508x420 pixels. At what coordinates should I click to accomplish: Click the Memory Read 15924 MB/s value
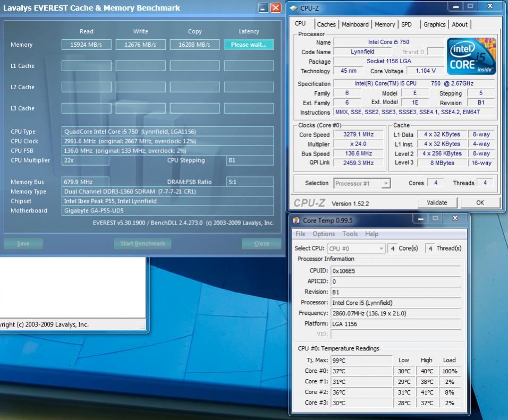coord(87,45)
